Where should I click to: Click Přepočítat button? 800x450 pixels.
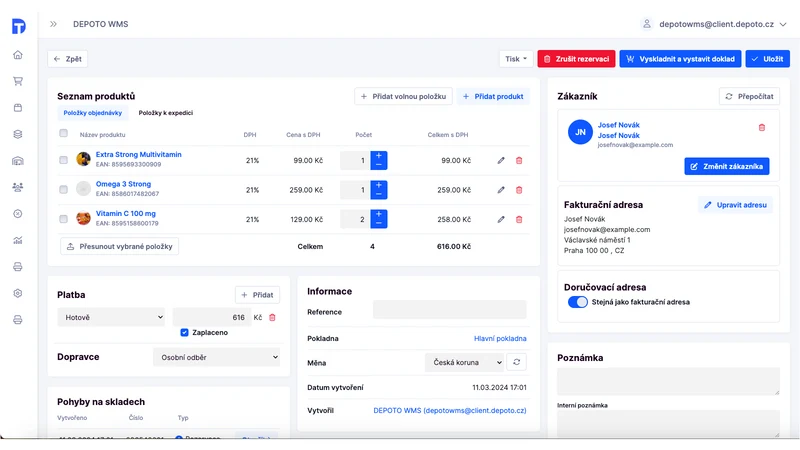[749, 96]
